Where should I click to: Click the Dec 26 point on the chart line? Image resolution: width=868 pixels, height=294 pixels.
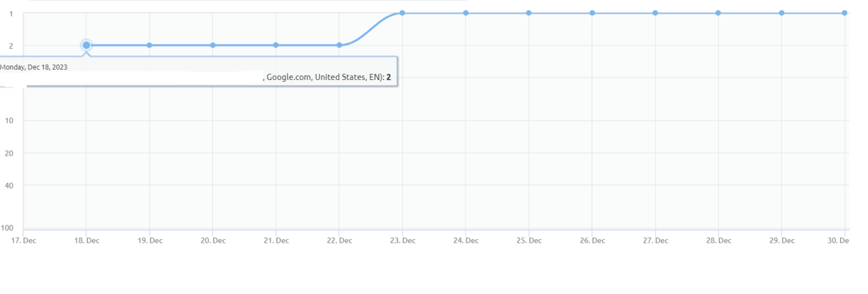point(592,13)
